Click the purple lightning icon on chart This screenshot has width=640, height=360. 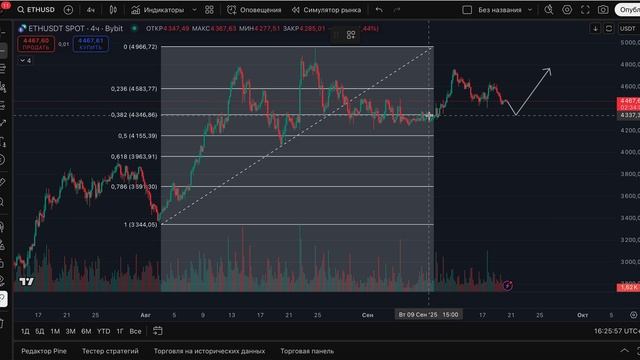click(x=507, y=286)
